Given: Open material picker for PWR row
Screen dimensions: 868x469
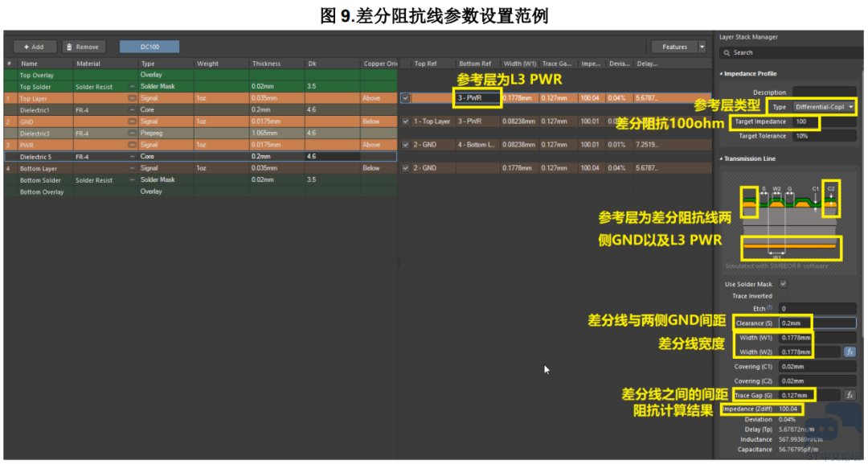Looking at the screenshot, I should click(x=132, y=145).
